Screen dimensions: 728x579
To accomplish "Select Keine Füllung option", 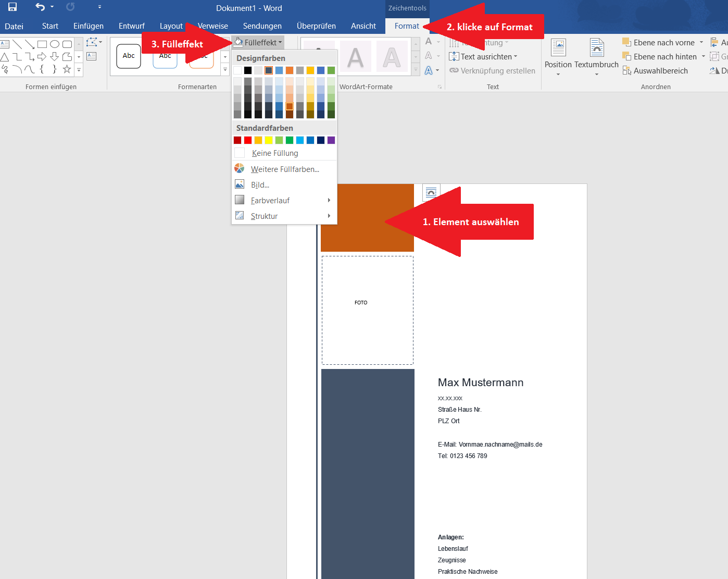I will click(x=284, y=153).
